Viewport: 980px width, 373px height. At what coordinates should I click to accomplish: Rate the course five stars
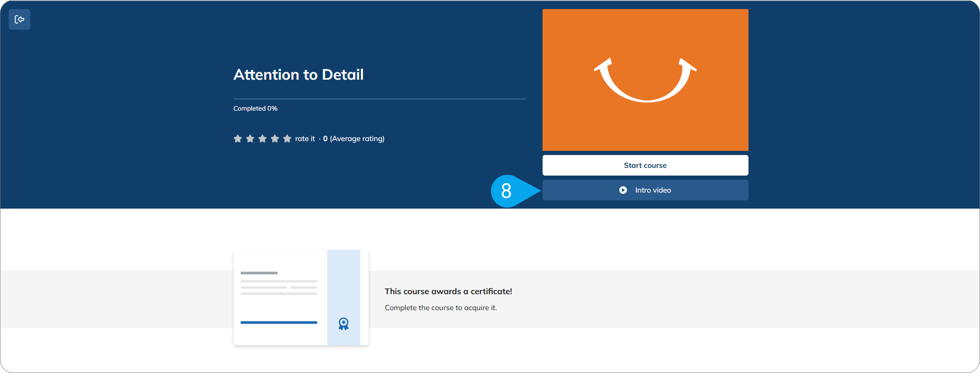pyautogui.click(x=287, y=139)
